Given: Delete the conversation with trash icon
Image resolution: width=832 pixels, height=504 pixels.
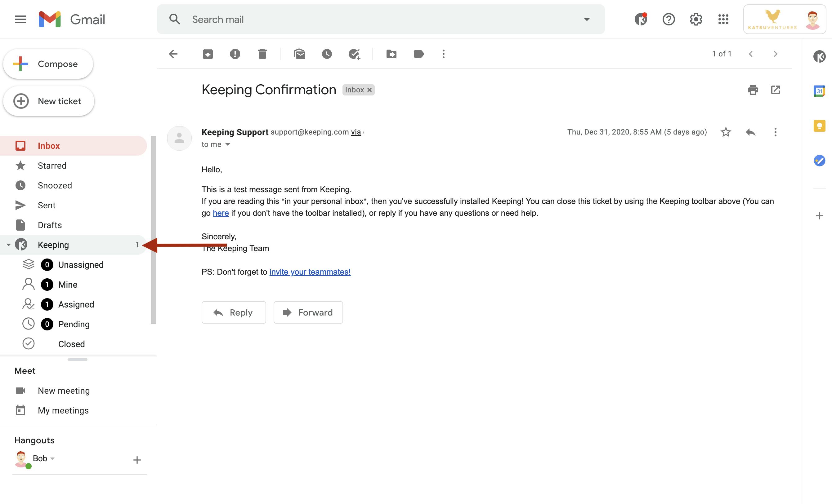Looking at the screenshot, I should (262, 54).
